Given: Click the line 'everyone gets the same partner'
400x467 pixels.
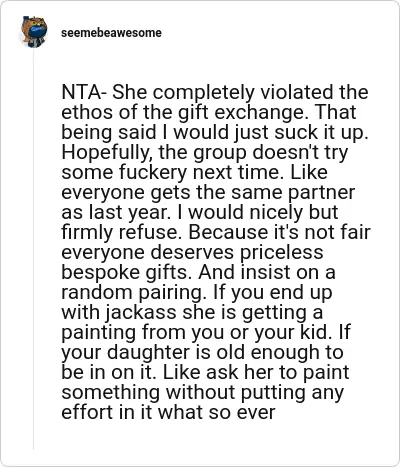Looking at the screenshot, I should pyautogui.click(x=208, y=192).
